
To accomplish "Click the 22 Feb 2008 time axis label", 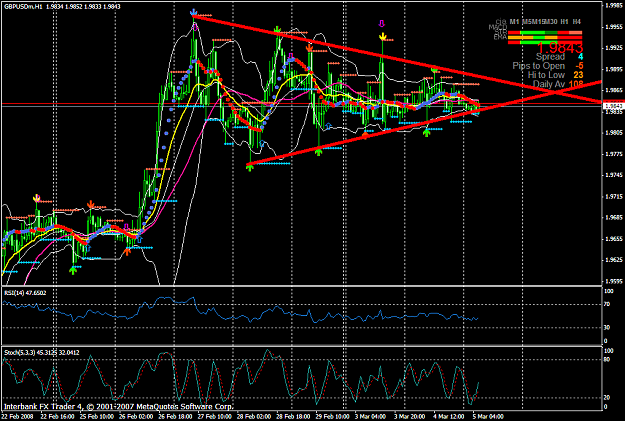I will [16, 416].
